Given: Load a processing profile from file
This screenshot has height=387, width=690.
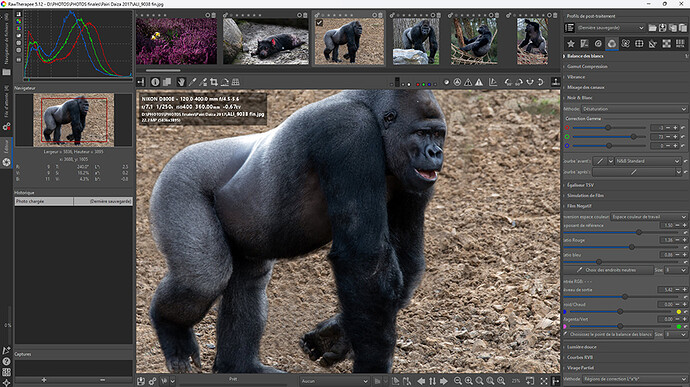Looking at the screenshot, I should coord(652,28).
